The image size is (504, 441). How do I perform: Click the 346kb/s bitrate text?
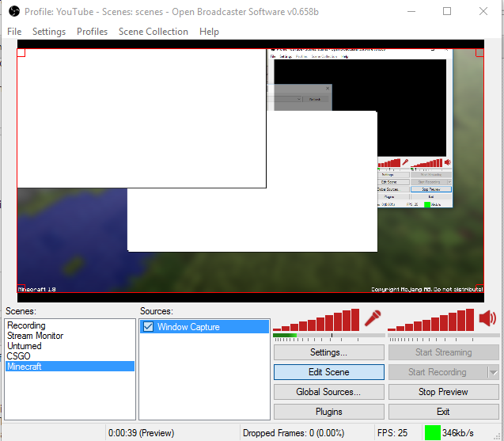pos(457,433)
